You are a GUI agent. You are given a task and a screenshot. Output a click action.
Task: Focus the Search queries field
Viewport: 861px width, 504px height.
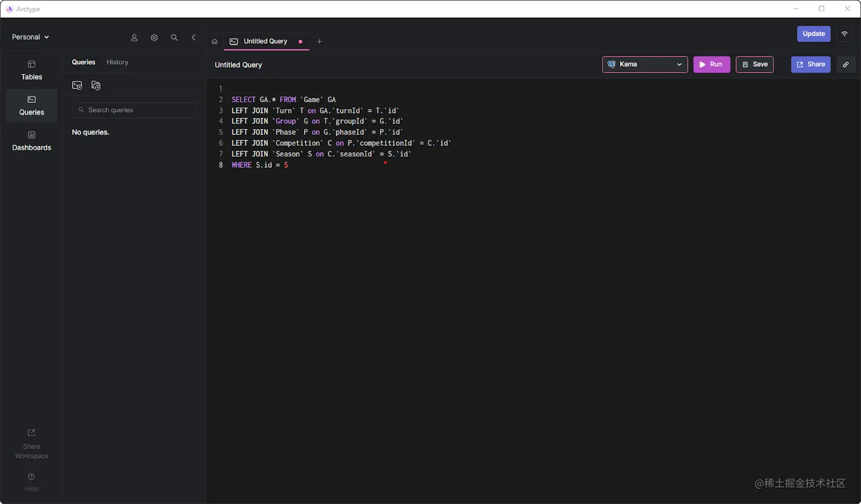pyautogui.click(x=134, y=110)
